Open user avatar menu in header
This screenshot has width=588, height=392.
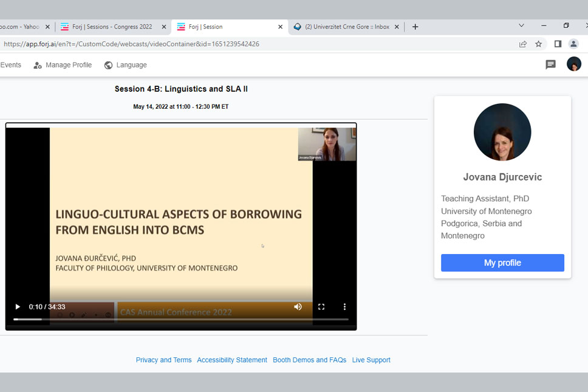574,64
